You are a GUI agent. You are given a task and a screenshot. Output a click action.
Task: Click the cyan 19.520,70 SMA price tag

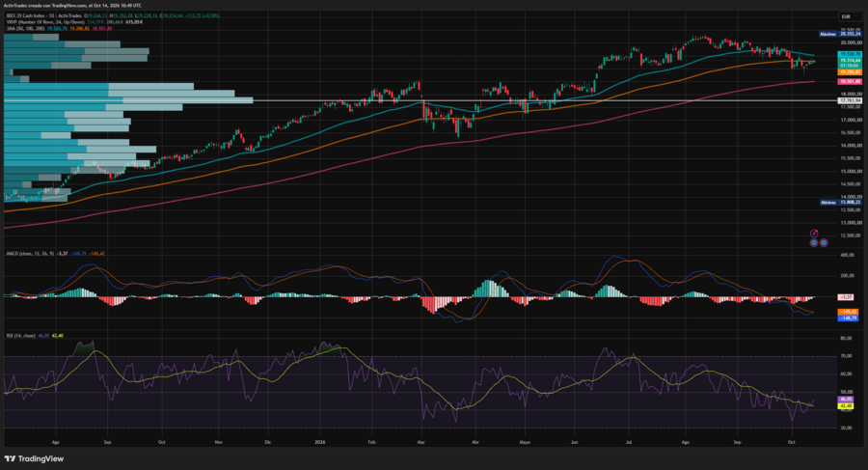tap(850, 54)
